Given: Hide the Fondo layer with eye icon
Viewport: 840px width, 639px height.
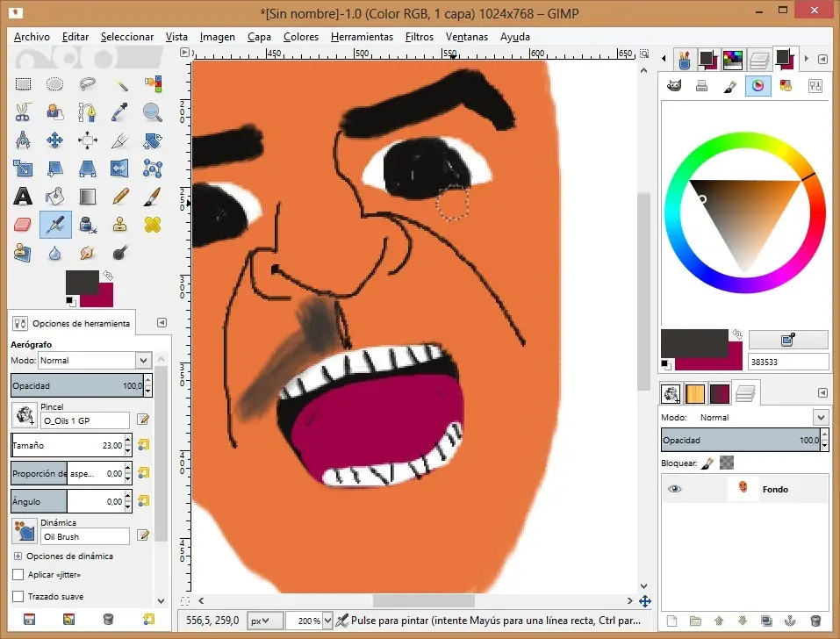Looking at the screenshot, I should [674, 489].
